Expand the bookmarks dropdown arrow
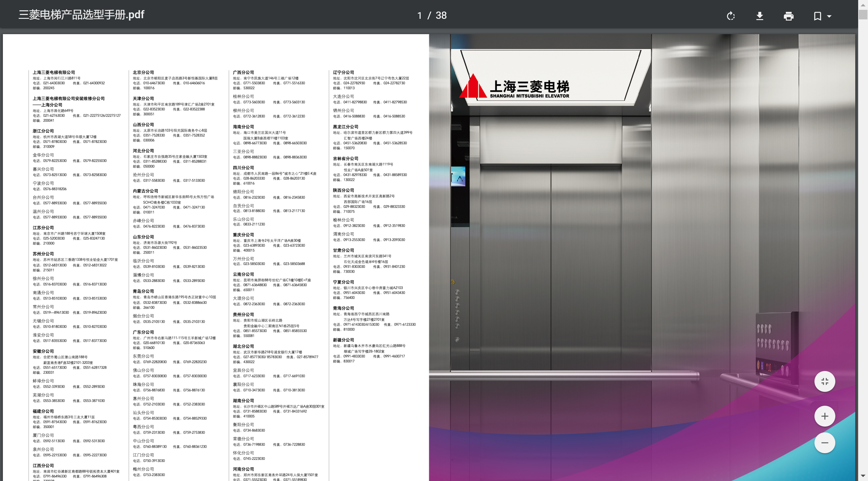This screenshot has width=868, height=481. 829,16
